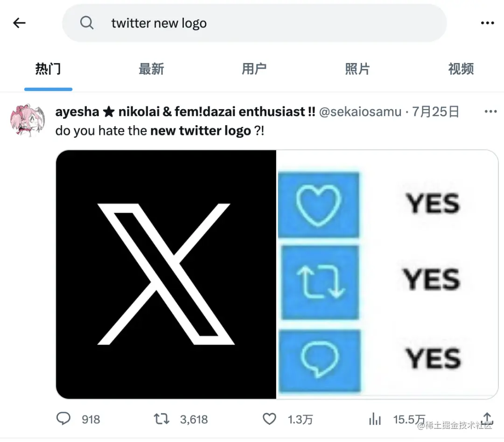Switch to the 照片 tab
The width and height of the screenshot is (504, 442).
[357, 69]
